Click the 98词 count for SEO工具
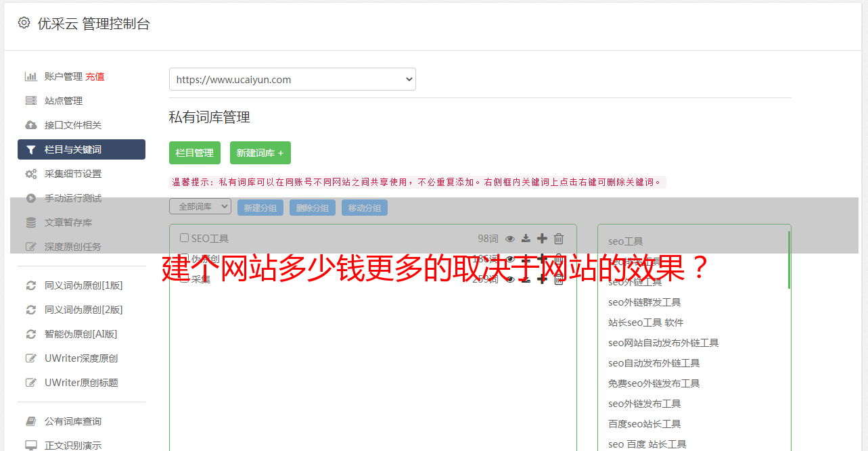This screenshot has width=868, height=451. [x=488, y=239]
